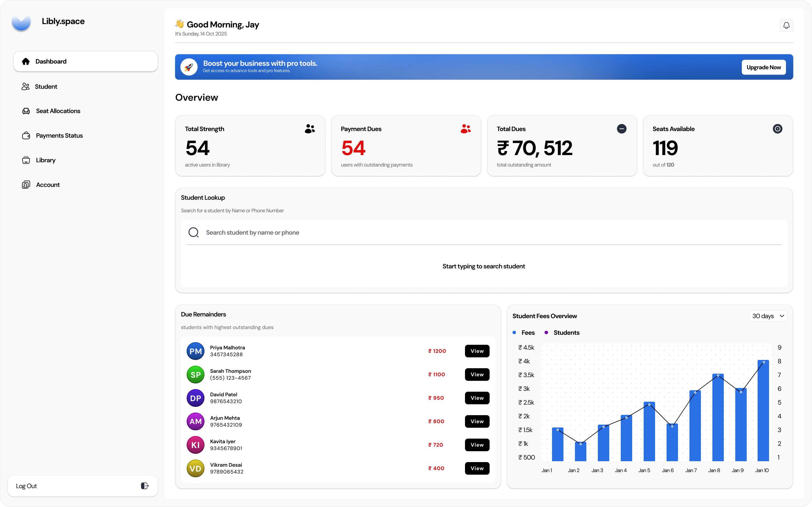Go to Seat Allocations page

pos(58,111)
